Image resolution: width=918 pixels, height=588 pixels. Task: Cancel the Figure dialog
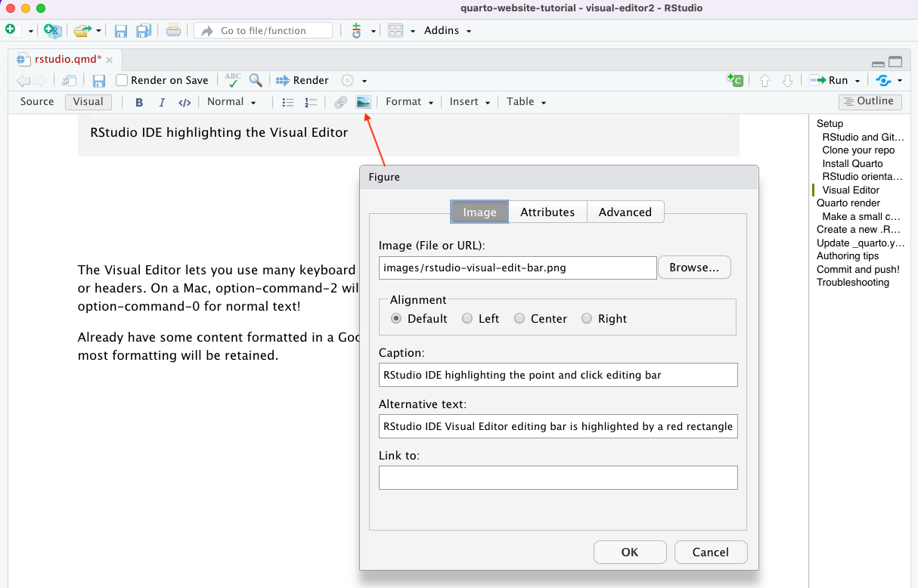[710, 552]
